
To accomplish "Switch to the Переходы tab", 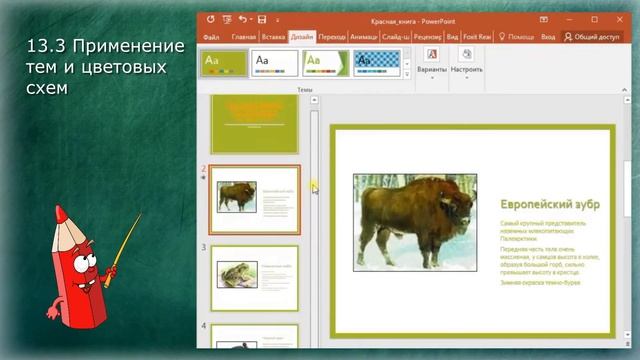I will [332, 37].
